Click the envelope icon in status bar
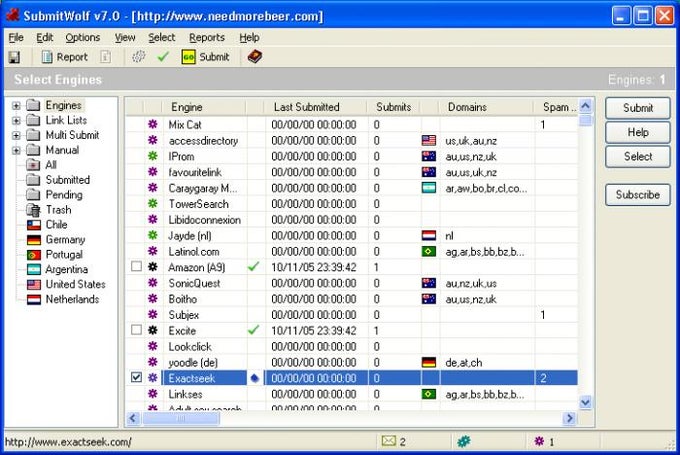The image size is (680, 455). click(x=389, y=442)
